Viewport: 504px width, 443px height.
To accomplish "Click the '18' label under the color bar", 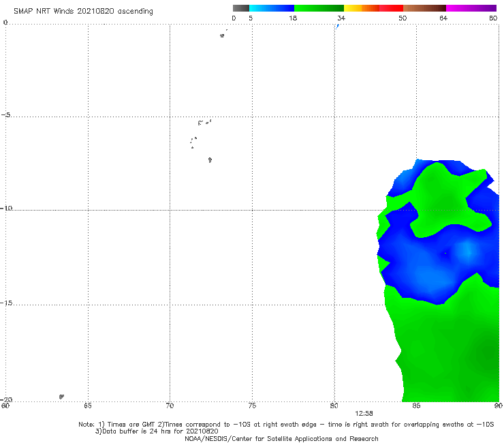I will click(x=293, y=18).
